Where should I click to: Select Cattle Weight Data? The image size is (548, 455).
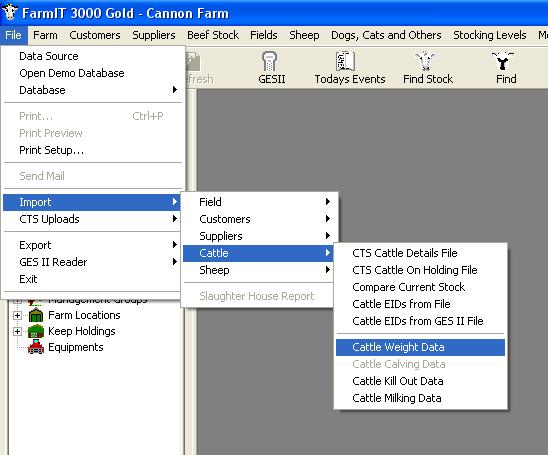[x=420, y=347]
